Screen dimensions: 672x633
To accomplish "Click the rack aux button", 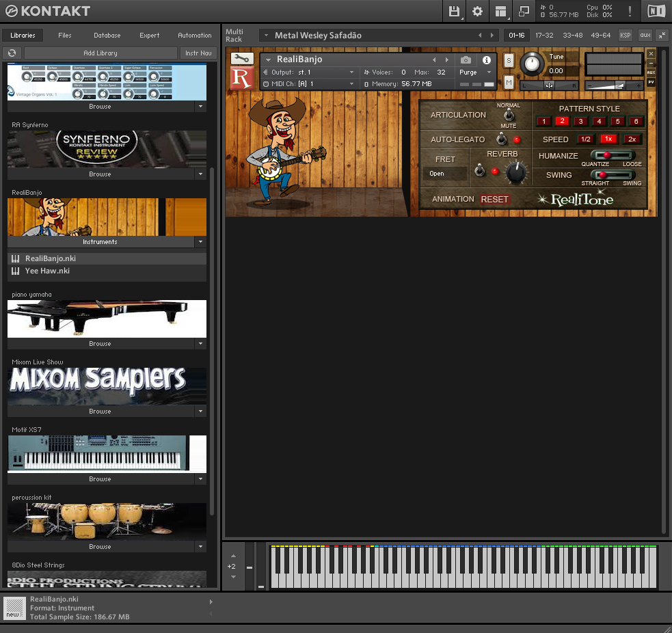I will 645,35.
